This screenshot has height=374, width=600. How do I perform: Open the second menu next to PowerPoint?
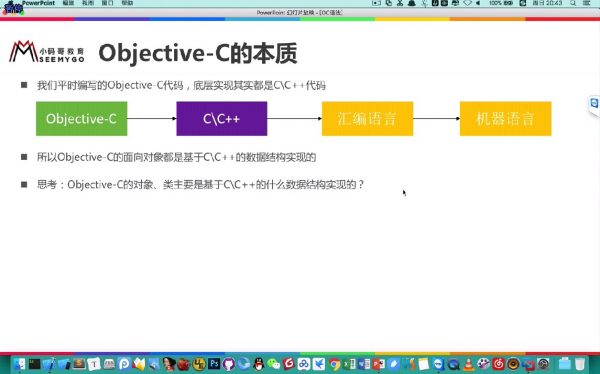pyautogui.click(x=68, y=3)
